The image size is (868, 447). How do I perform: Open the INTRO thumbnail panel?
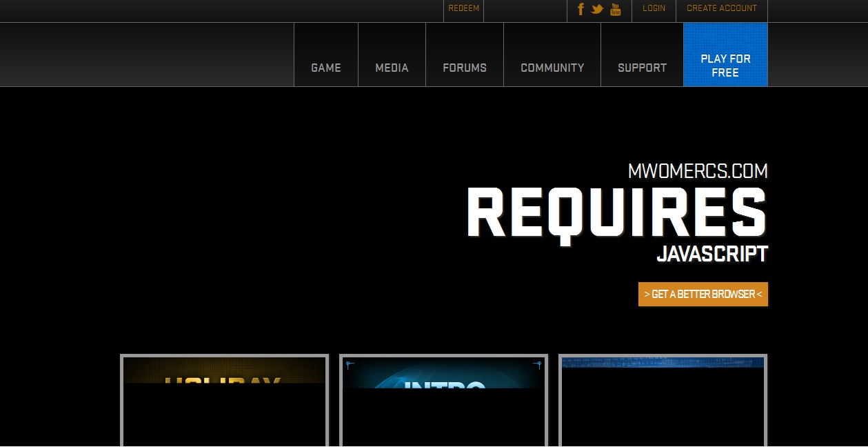tap(443, 400)
